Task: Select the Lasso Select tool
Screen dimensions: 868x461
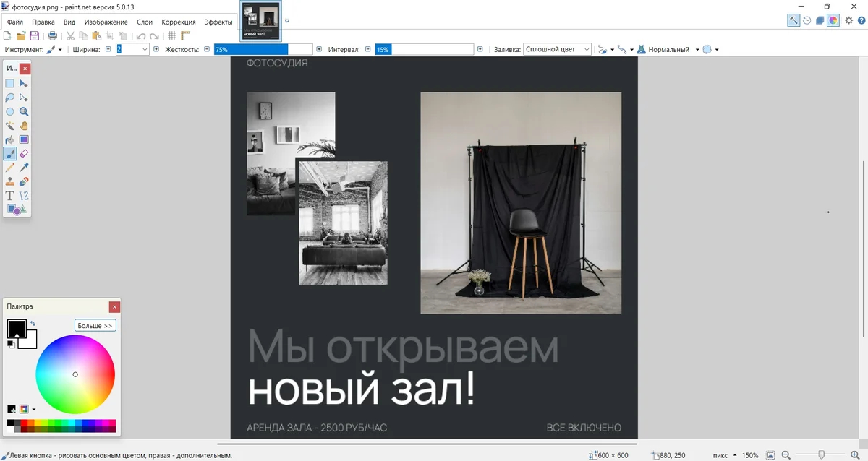Action: click(x=10, y=98)
